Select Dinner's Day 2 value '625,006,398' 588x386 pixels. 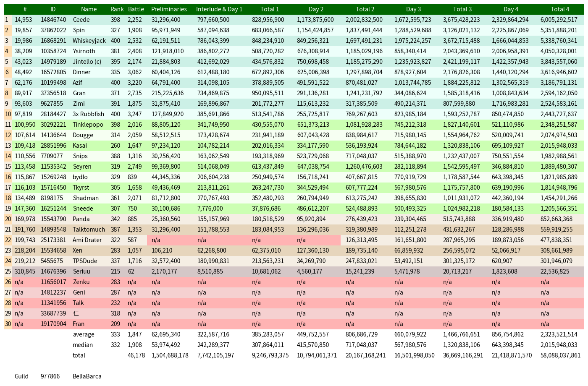click(313, 72)
